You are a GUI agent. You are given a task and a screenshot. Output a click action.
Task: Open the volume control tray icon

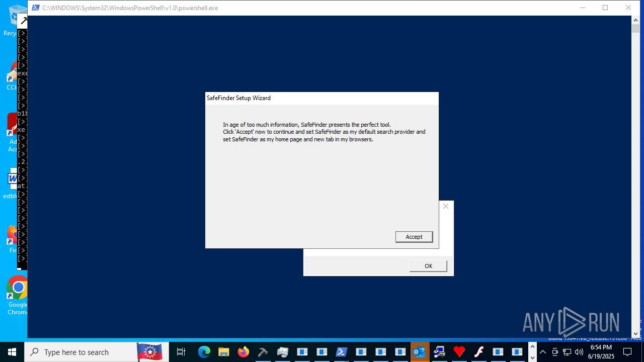(579, 352)
